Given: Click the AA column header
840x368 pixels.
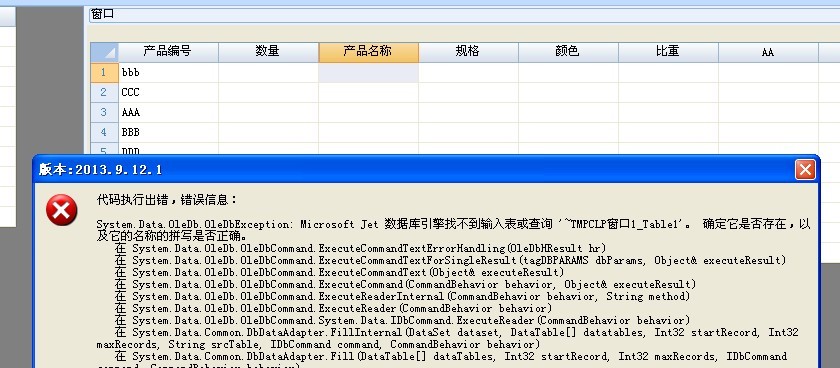Looking at the screenshot, I should pos(768,52).
